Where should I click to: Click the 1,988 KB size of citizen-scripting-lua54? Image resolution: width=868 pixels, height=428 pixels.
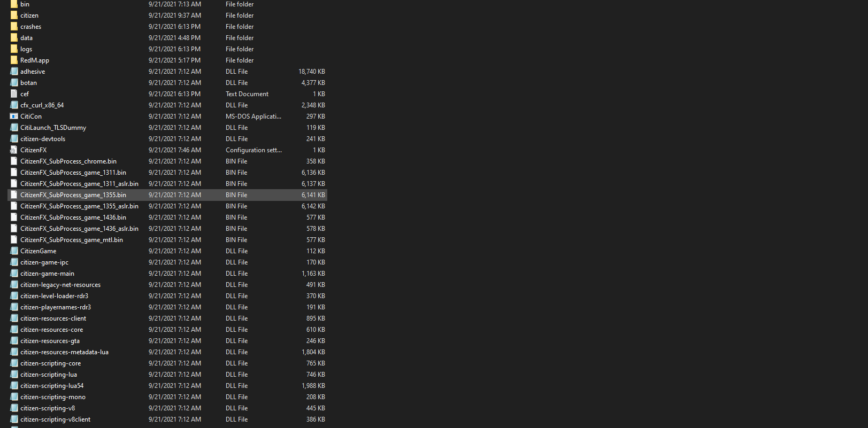click(x=313, y=385)
